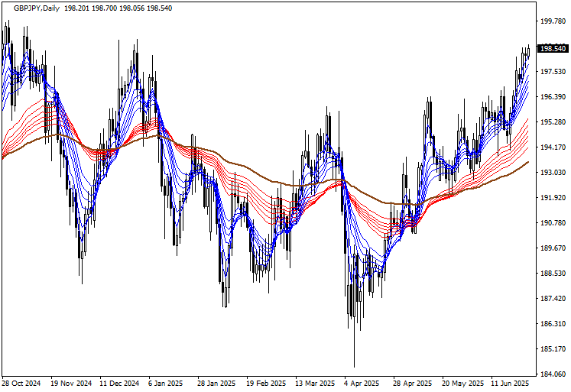Image resolution: width=571 pixels, height=392 pixels.
Task: Click the 195.280 price axis label
Action: pos(553,122)
